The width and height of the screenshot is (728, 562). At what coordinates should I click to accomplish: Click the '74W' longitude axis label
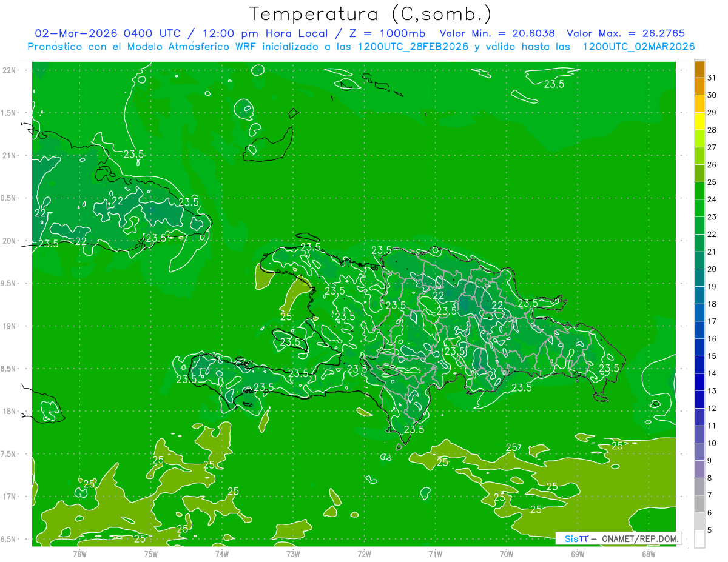[x=222, y=554]
